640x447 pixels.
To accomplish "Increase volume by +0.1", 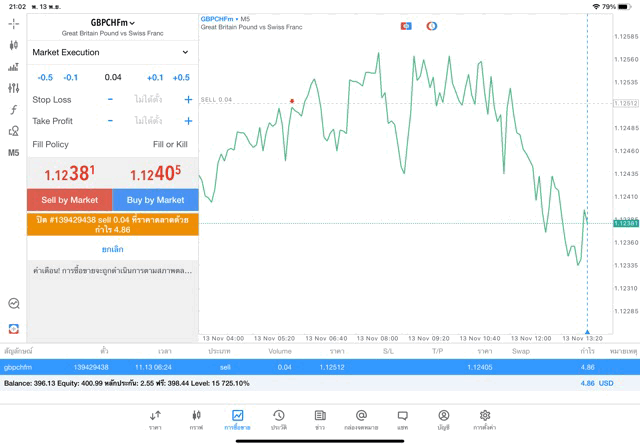I will pos(155,77).
